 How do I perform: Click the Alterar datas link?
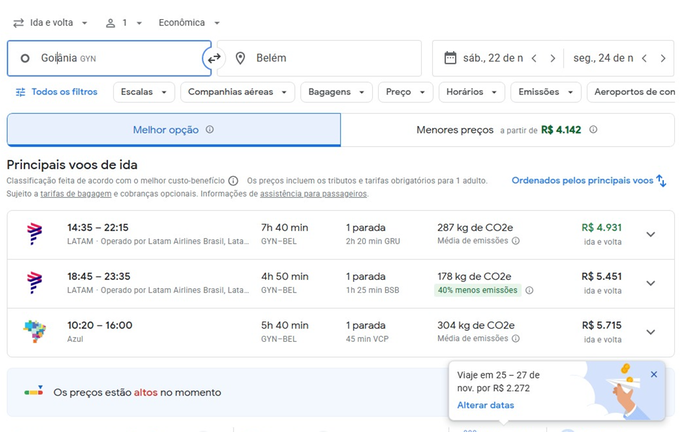pyautogui.click(x=486, y=405)
